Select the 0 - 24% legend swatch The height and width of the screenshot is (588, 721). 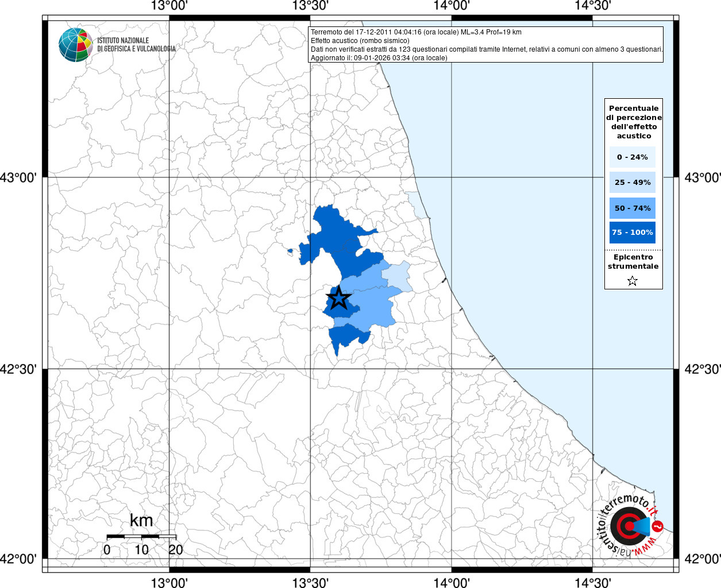pyautogui.click(x=632, y=157)
